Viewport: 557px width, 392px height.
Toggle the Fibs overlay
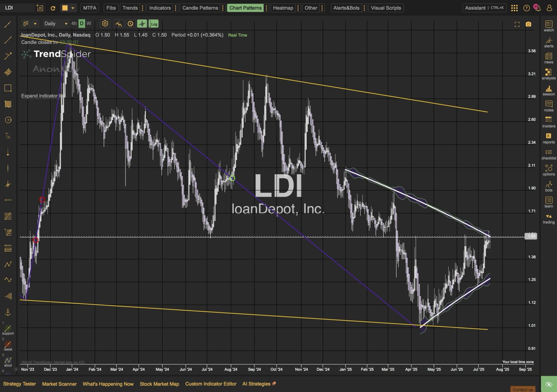111,8
